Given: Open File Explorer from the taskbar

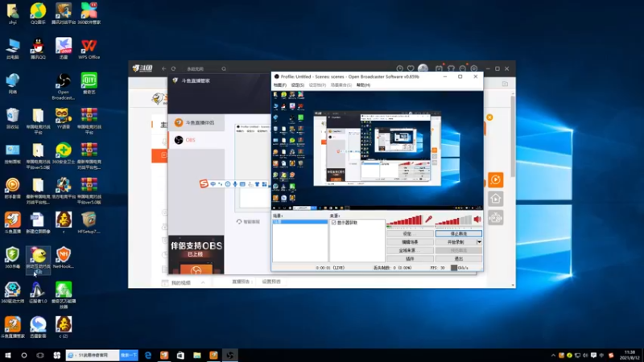Looking at the screenshot, I should pyautogui.click(x=197, y=355).
